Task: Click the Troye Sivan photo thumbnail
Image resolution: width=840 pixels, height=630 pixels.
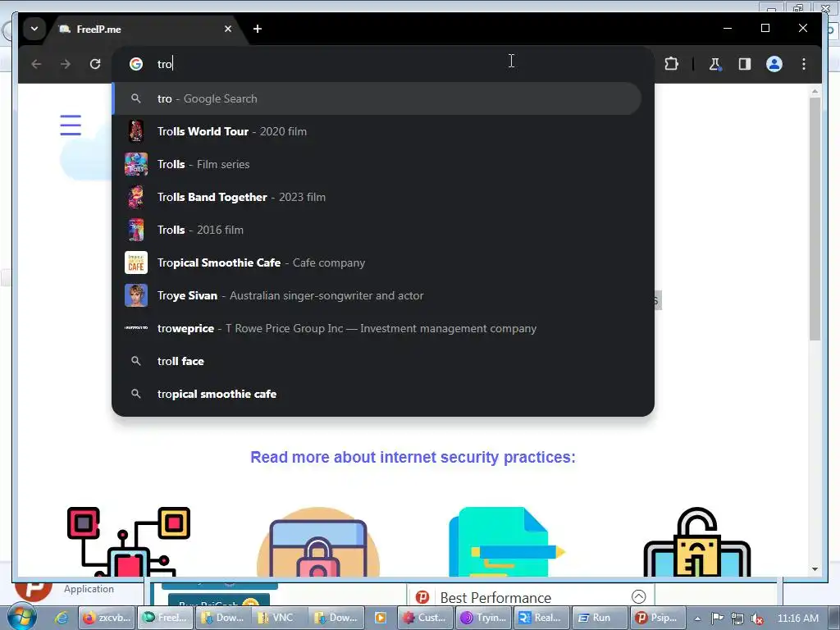Action: (x=136, y=295)
